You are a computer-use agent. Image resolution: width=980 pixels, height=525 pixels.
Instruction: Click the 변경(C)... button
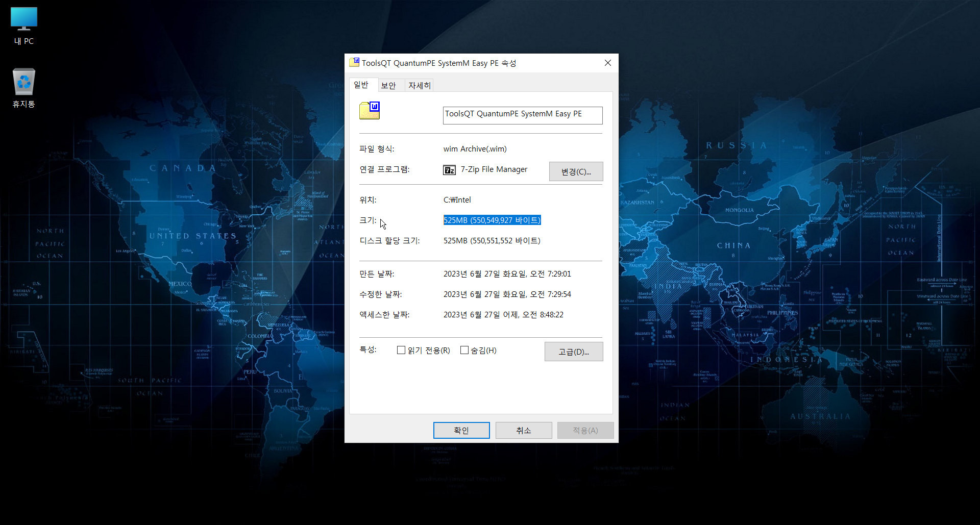pos(576,171)
